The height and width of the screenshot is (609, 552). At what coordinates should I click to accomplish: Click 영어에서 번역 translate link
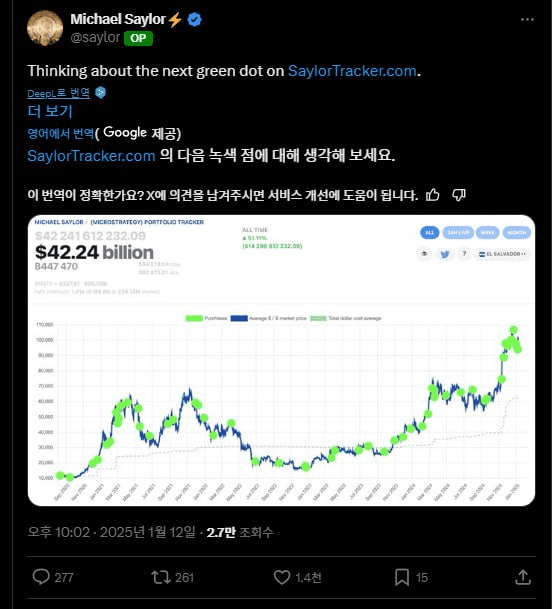tap(61, 134)
